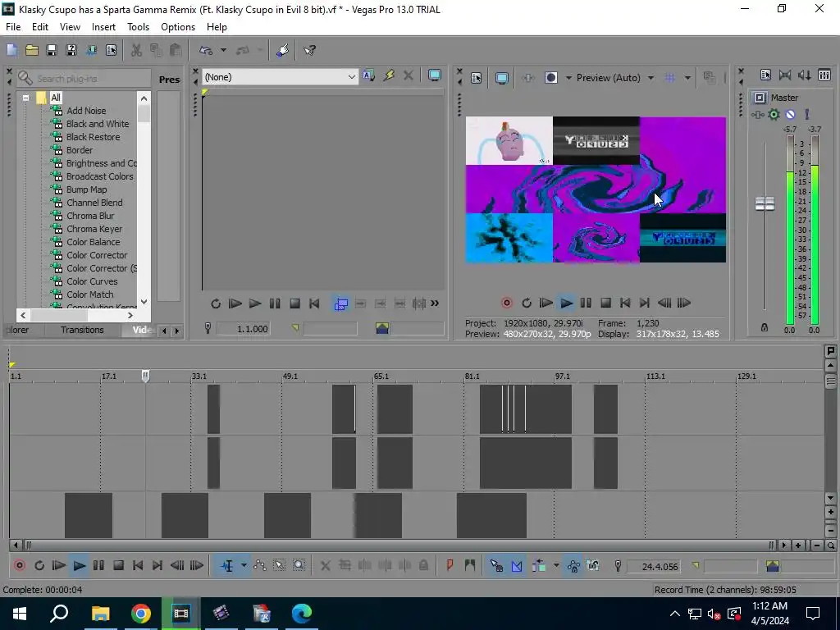Image resolution: width=840 pixels, height=630 pixels.
Task: Select the Chroma Keyer plug-in
Action: (x=94, y=229)
